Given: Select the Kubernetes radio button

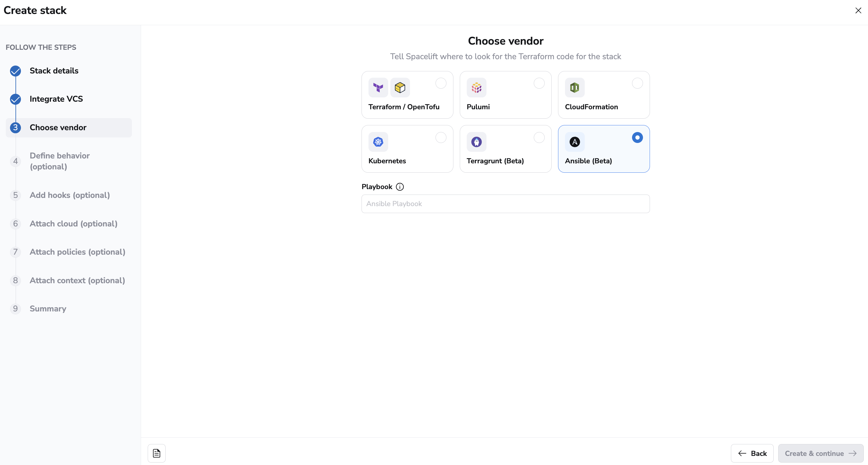Looking at the screenshot, I should [441, 137].
